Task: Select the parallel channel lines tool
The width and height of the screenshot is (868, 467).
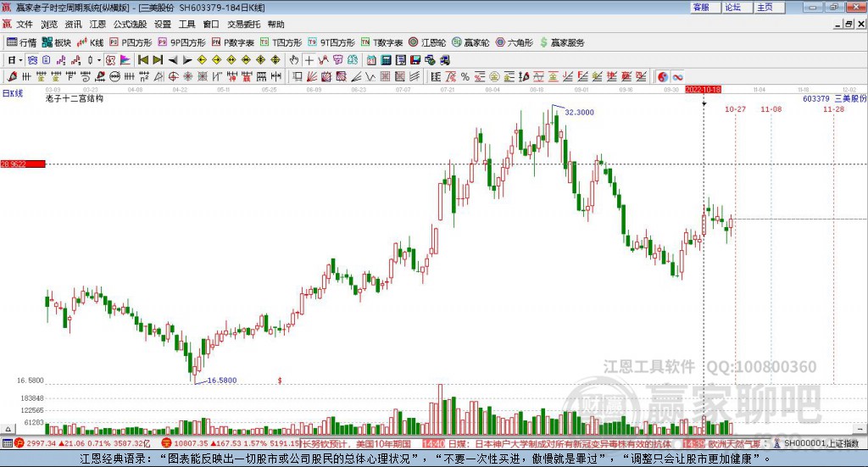Action: point(415,76)
